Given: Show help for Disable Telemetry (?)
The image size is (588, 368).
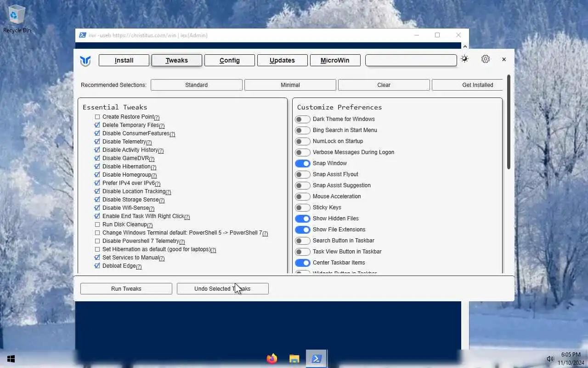Looking at the screenshot, I should pos(149,142).
